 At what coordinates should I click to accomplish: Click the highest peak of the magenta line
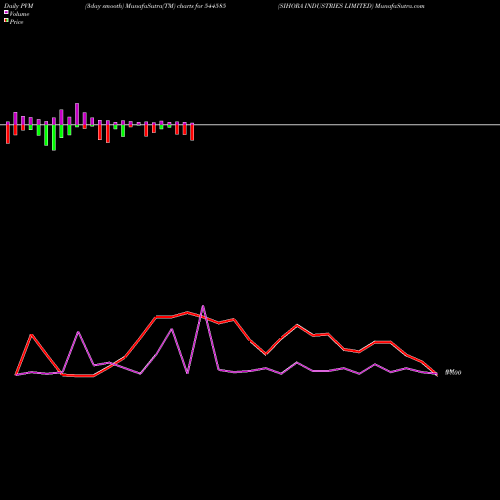[203, 306]
